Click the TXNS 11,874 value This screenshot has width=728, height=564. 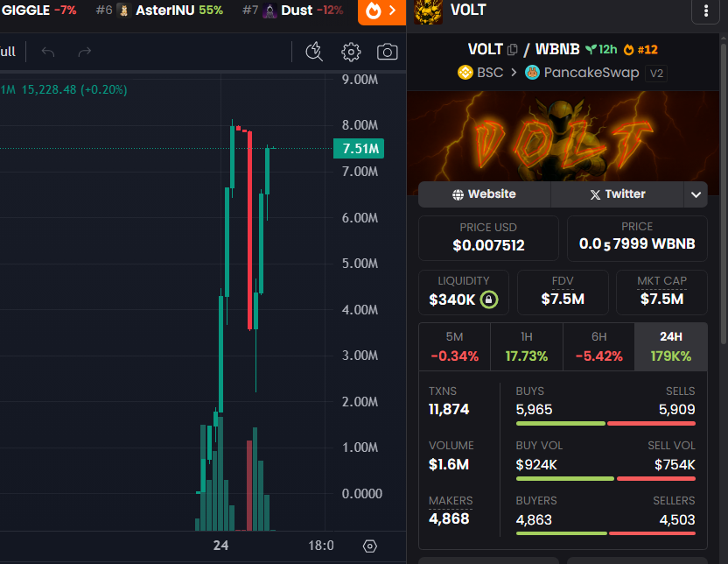click(x=449, y=409)
